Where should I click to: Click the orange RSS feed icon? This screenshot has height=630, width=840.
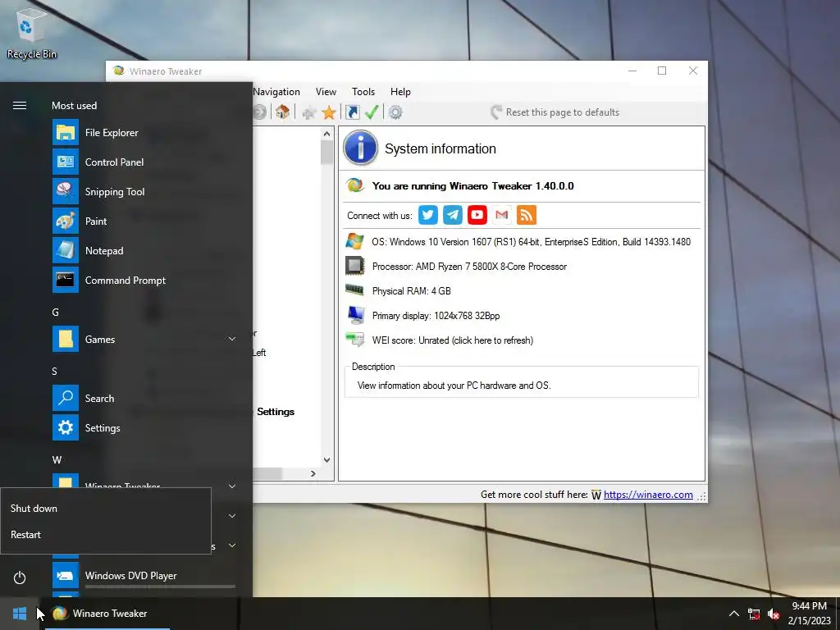526,215
